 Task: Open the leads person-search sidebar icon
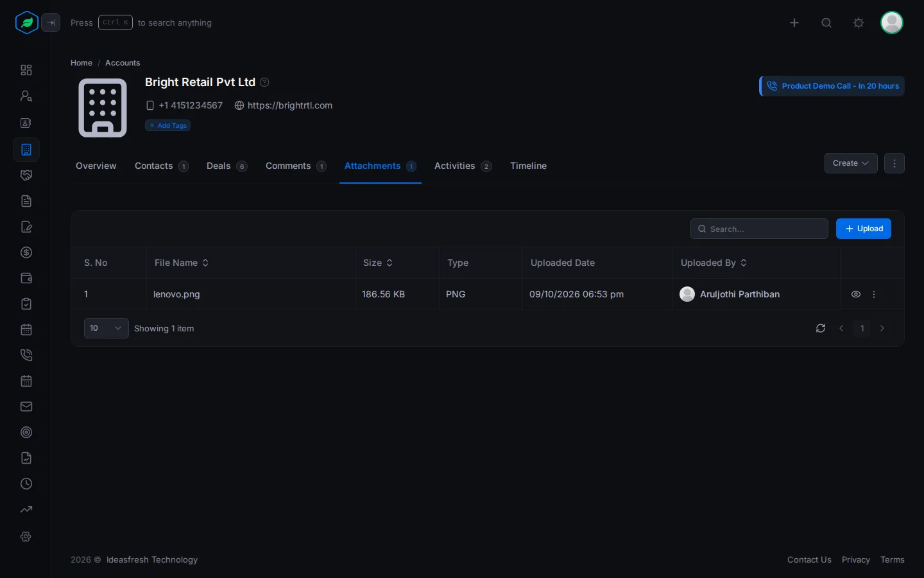tap(26, 96)
